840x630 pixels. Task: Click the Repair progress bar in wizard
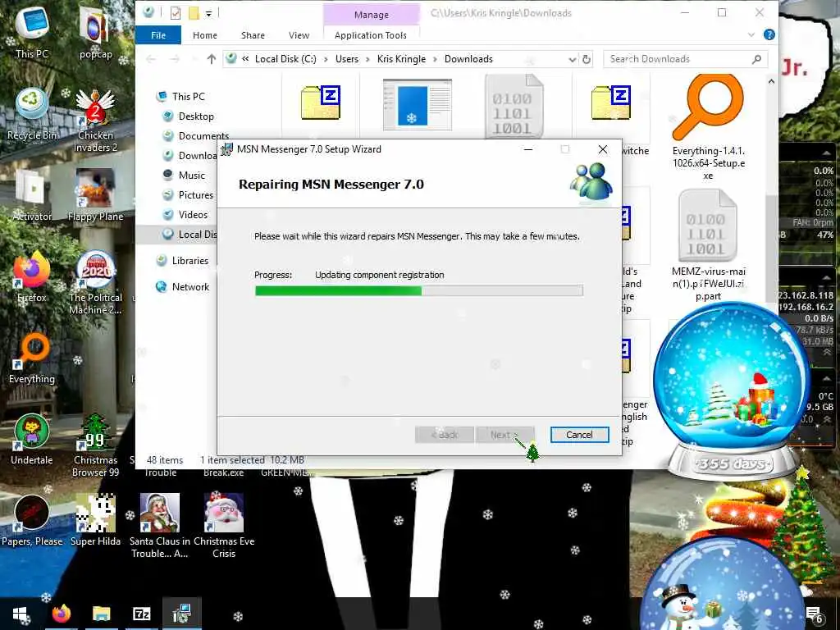[419, 291]
